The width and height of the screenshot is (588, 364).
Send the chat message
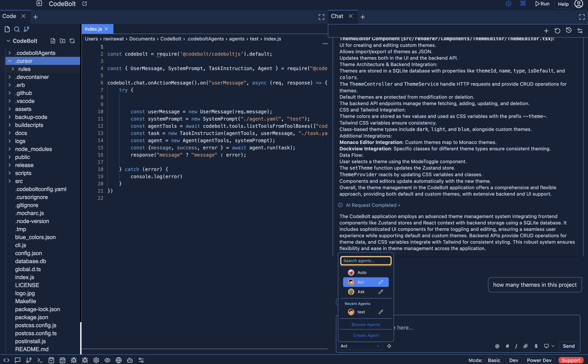click(x=569, y=346)
